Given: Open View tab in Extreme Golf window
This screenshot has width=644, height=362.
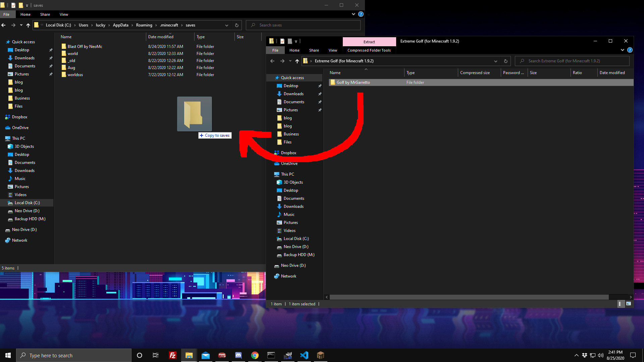Looking at the screenshot, I should [333, 50].
